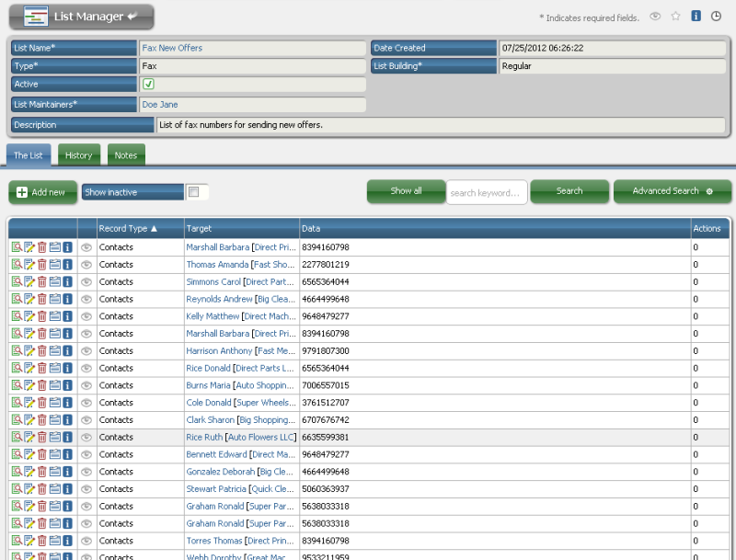Sort by Record Type column header
736x560 pixels.
tap(128, 228)
